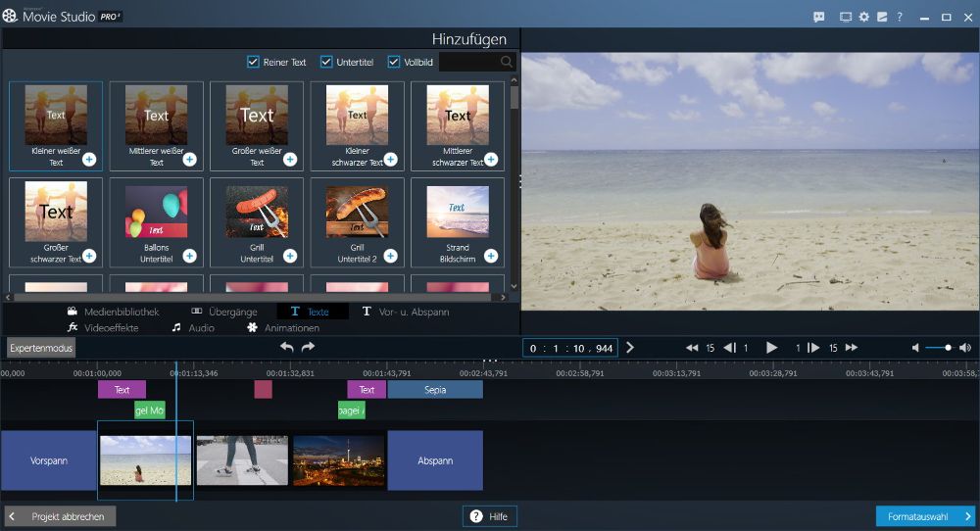
Task: Undo the last edit with the undo arrow
Action: coord(286,347)
